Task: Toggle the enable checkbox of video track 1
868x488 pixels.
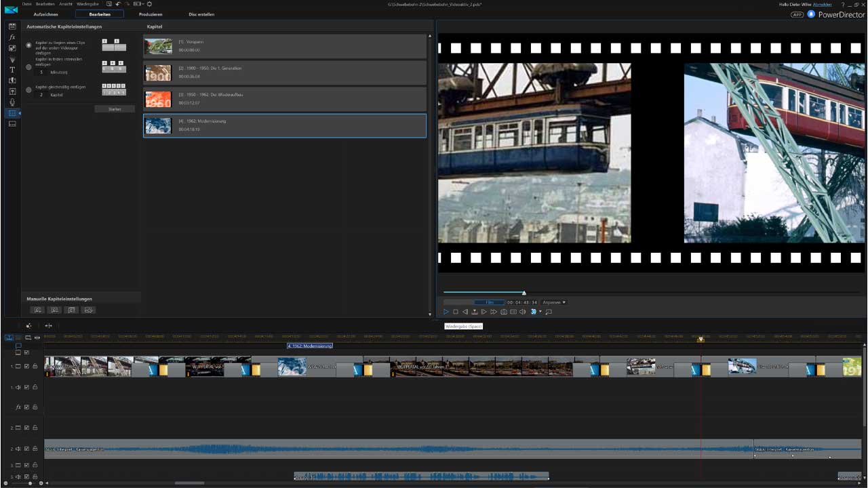Action: (x=26, y=366)
